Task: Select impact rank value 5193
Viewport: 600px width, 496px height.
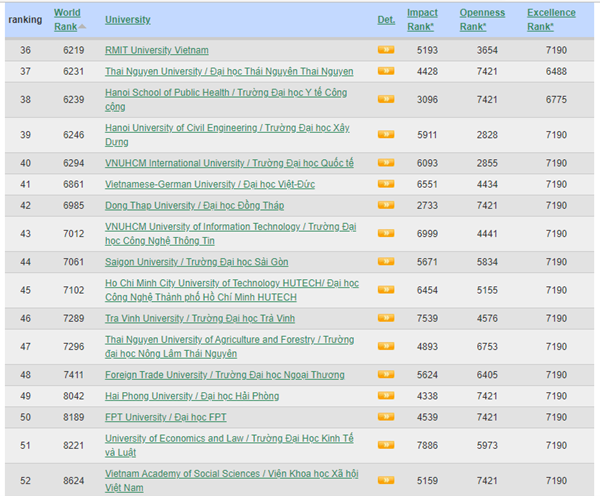Action: pyautogui.click(x=427, y=50)
